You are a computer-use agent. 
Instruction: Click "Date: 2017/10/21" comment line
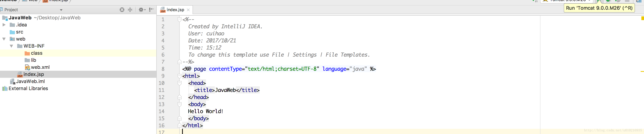click(212, 40)
